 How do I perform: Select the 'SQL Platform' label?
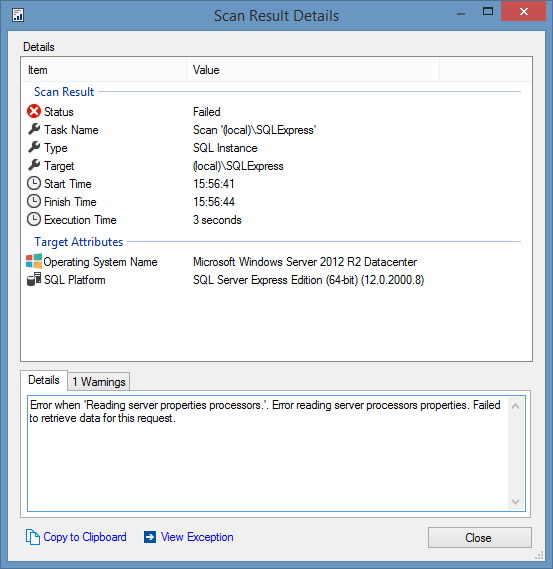point(75,280)
